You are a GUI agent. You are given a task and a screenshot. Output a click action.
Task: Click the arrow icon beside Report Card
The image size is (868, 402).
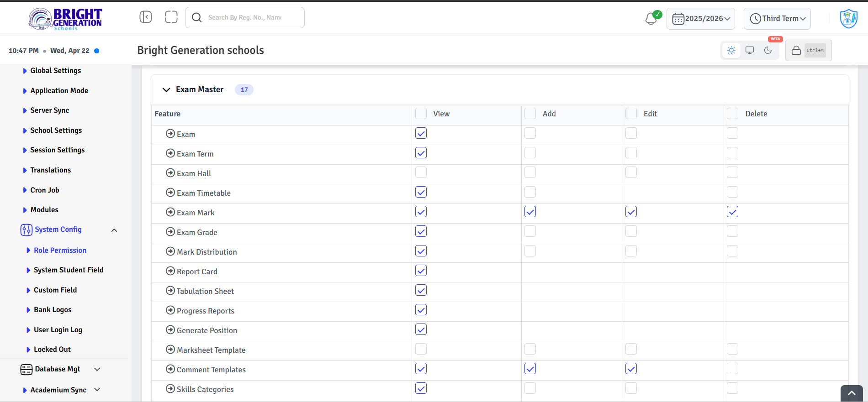(x=170, y=271)
